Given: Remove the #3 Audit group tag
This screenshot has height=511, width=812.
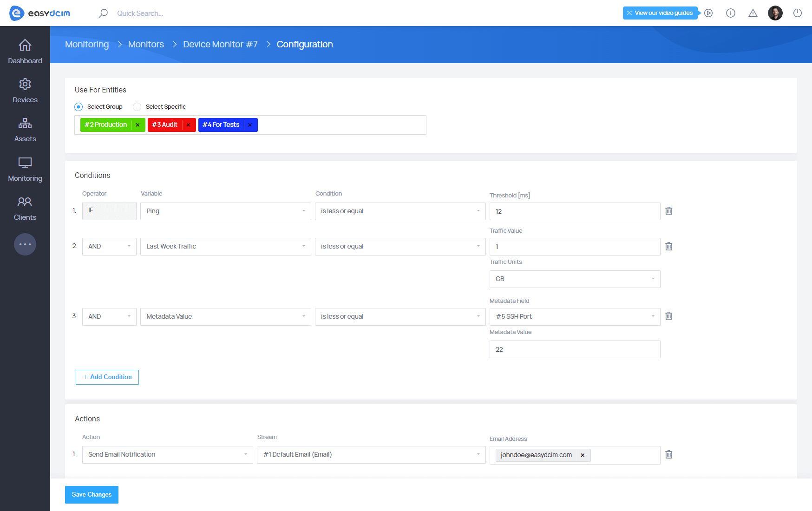Looking at the screenshot, I should (x=188, y=124).
